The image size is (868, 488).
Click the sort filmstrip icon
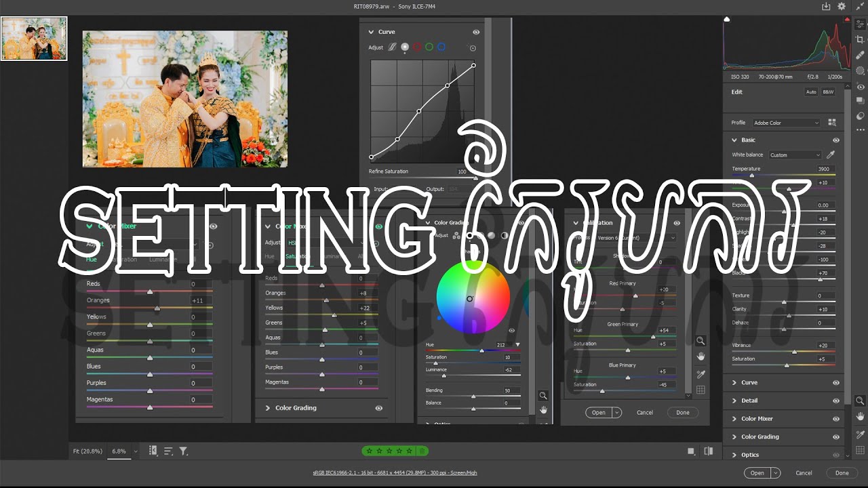(x=168, y=451)
